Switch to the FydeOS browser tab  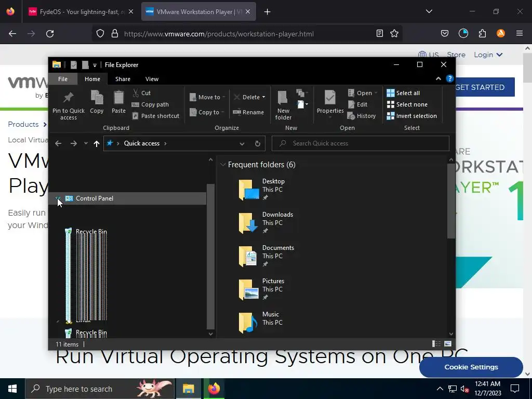tap(82, 11)
